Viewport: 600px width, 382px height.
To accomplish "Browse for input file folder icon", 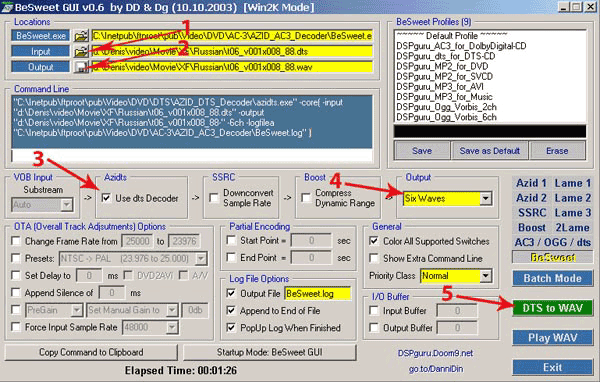I will click(81, 51).
